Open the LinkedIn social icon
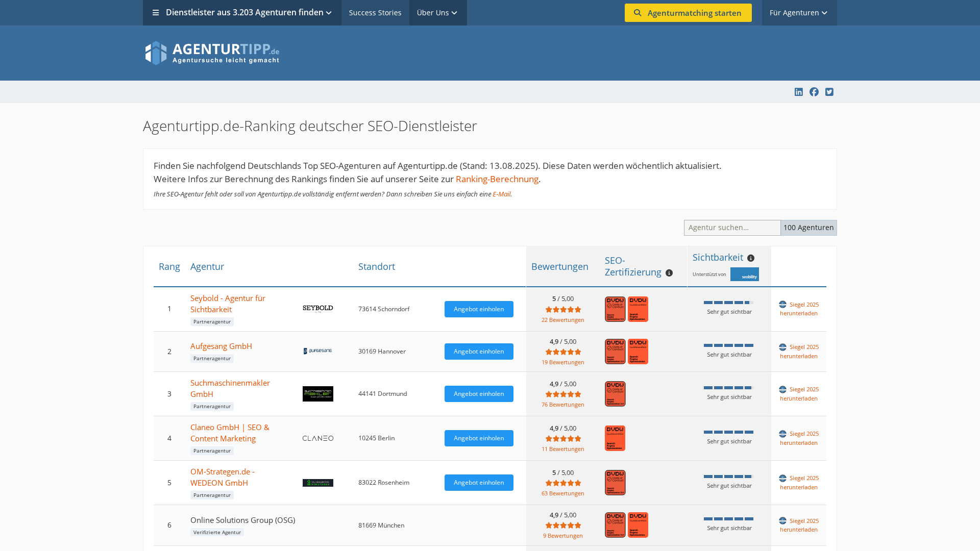Image resolution: width=980 pixels, height=551 pixels. pyautogui.click(x=799, y=92)
